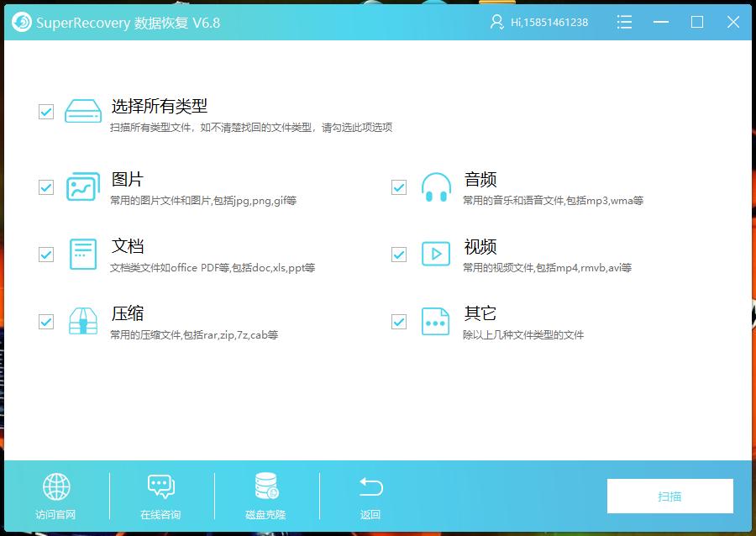Uncheck the 压缩 file type checkbox

(45, 321)
